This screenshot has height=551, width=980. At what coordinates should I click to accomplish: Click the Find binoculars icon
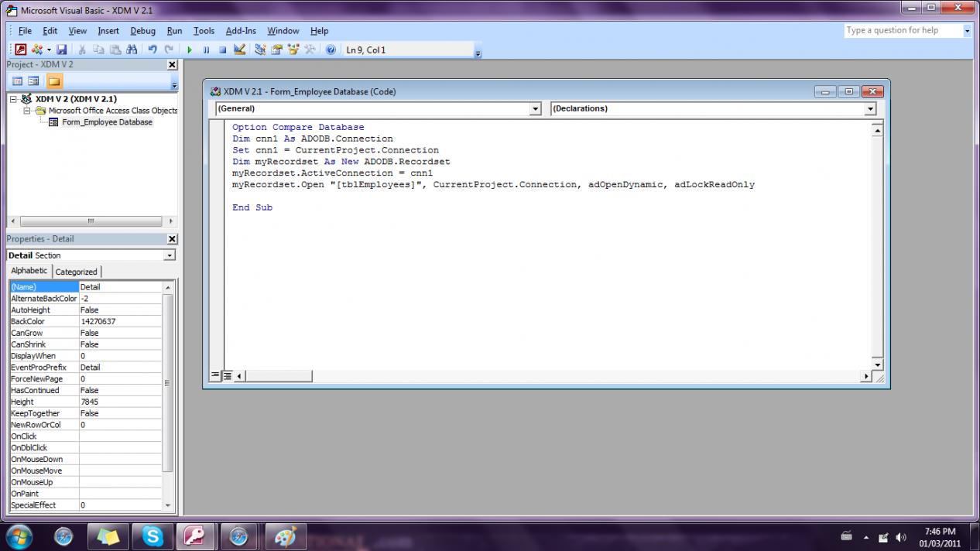pyautogui.click(x=132, y=50)
